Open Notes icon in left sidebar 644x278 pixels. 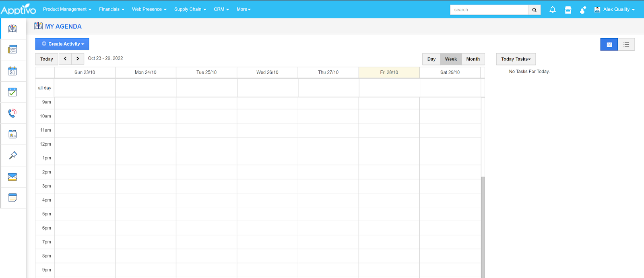pos(12,198)
